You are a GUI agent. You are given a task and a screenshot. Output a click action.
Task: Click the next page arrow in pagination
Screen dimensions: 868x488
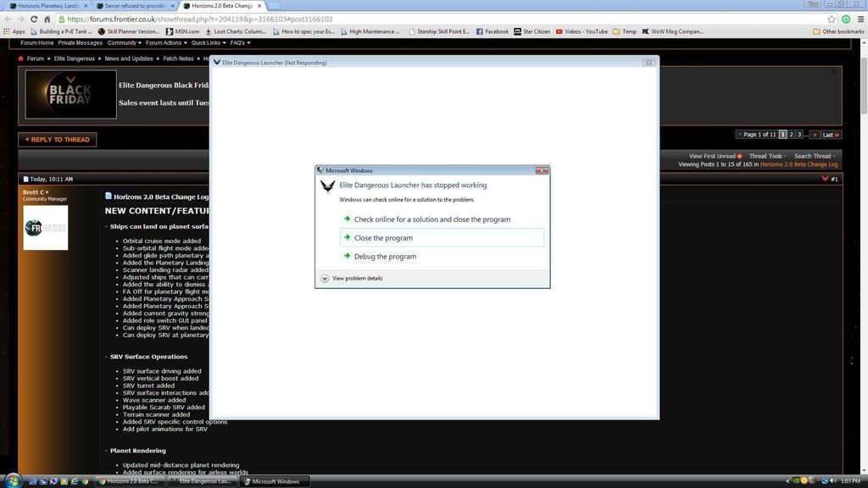point(815,135)
